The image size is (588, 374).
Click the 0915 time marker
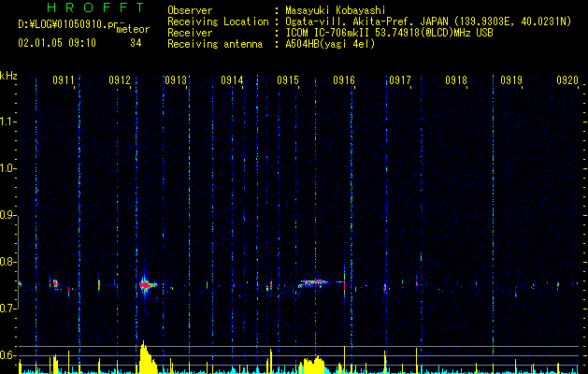click(288, 79)
